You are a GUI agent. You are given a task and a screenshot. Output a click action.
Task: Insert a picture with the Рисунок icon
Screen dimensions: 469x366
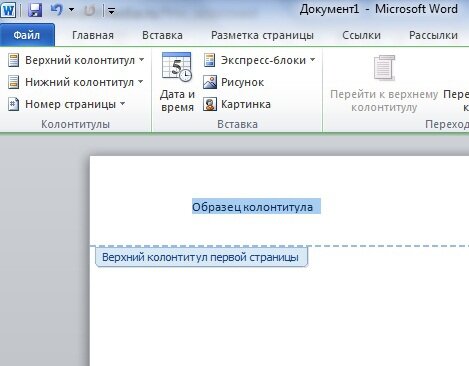234,82
